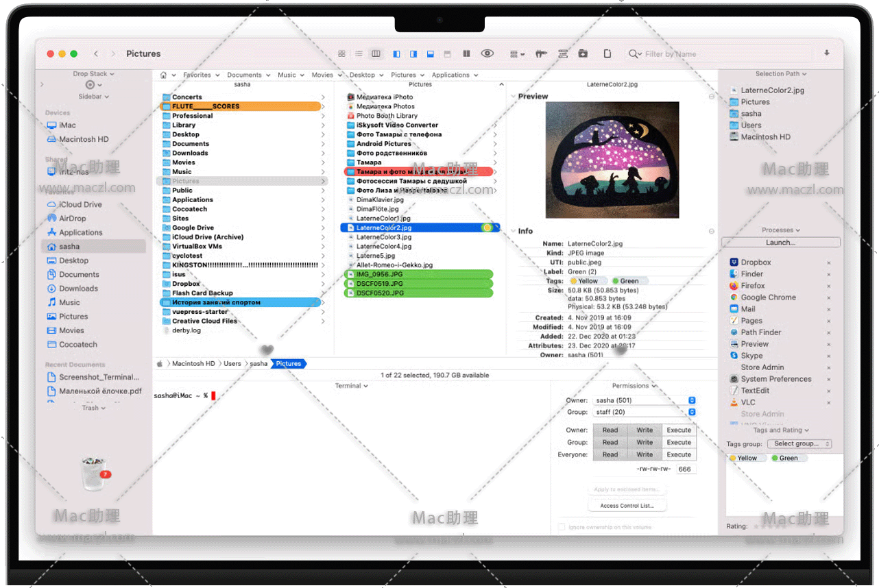Open Desktop in the favorites bar
Viewport: 879px width, 588px height.
[365, 75]
